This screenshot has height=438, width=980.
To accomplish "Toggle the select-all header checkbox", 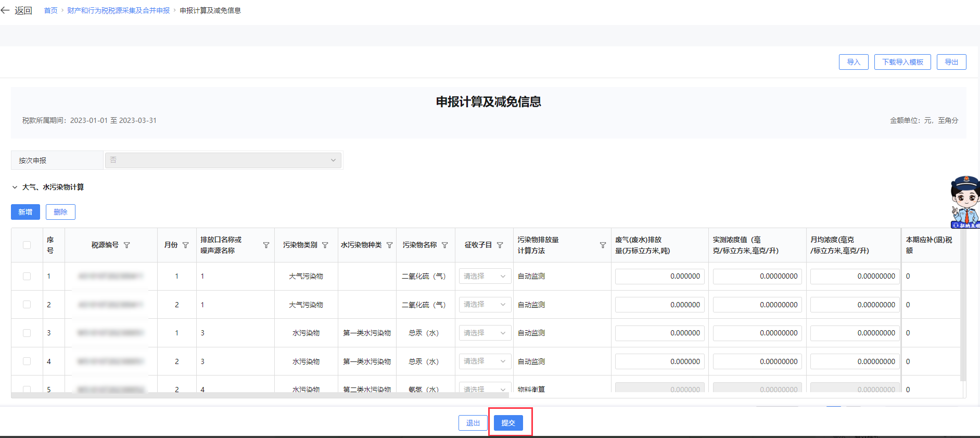I will 27,245.
